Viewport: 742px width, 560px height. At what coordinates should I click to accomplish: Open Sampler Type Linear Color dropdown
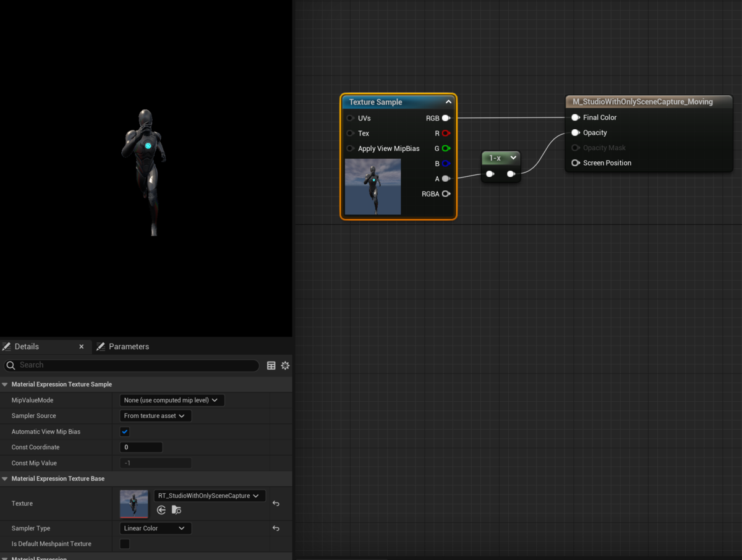155,528
